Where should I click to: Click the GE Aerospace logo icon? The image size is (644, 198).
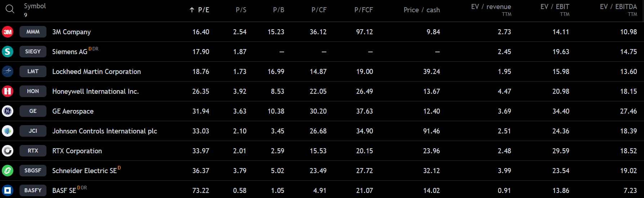(8, 111)
